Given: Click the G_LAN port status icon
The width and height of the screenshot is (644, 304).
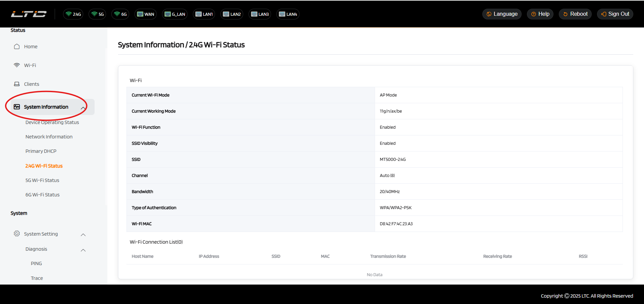Looking at the screenshot, I should pyautogui.click(x=175, y=14).
